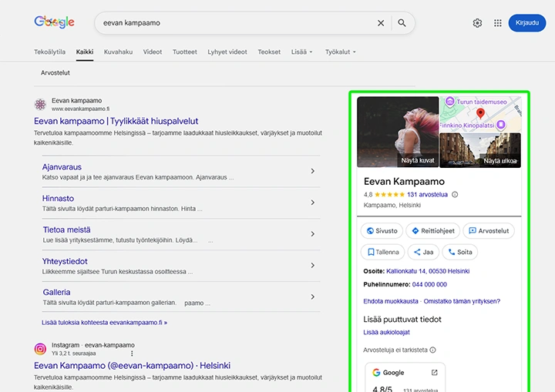
Task: Open Näytä kuvat photo thumbnail
Action: click(398, 132)
